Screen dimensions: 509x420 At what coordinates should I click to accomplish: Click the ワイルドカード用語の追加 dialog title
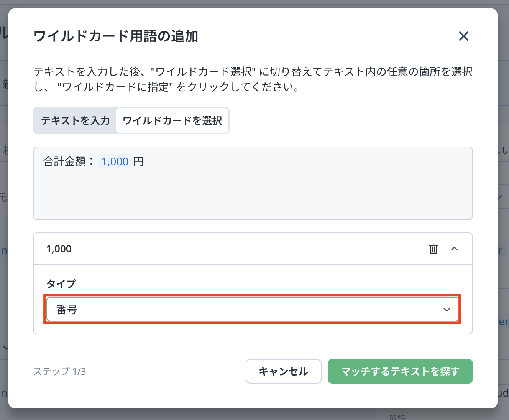[116, 36]
